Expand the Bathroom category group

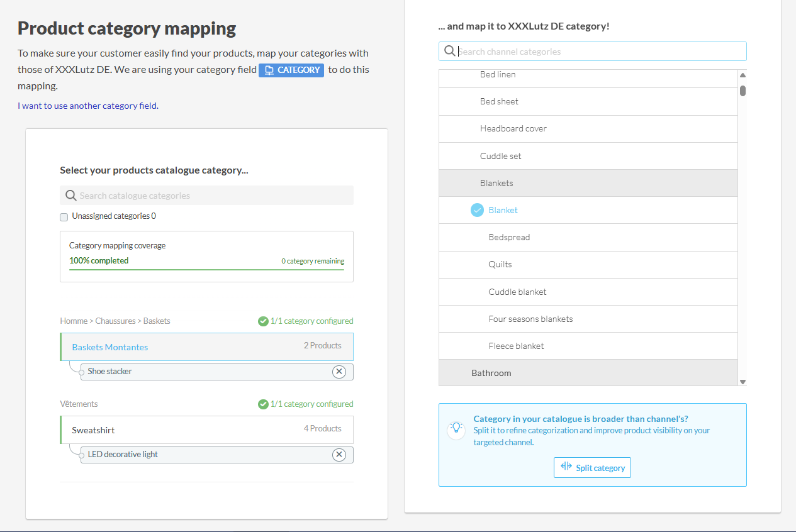(x=491, y=373)
